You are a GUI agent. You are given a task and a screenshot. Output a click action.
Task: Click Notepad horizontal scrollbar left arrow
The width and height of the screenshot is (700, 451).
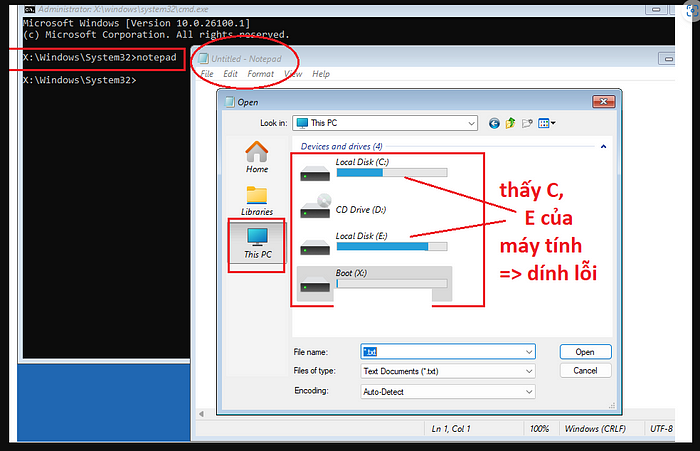coord(201,414)
